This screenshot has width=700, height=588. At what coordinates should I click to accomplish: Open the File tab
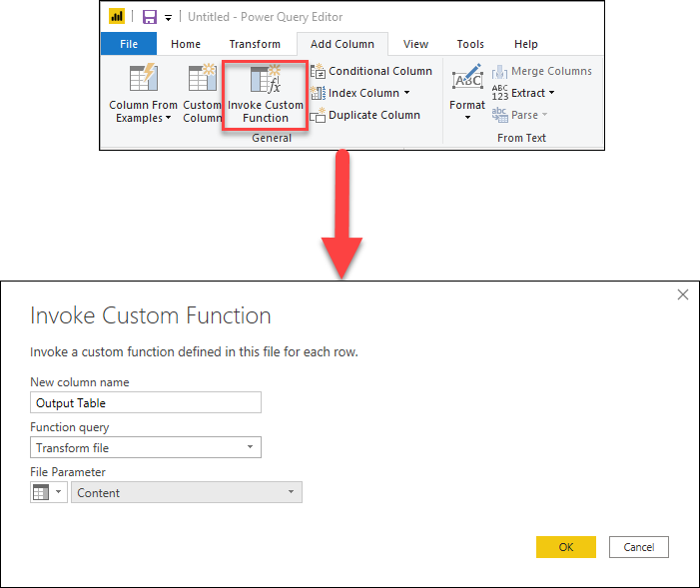129,44
